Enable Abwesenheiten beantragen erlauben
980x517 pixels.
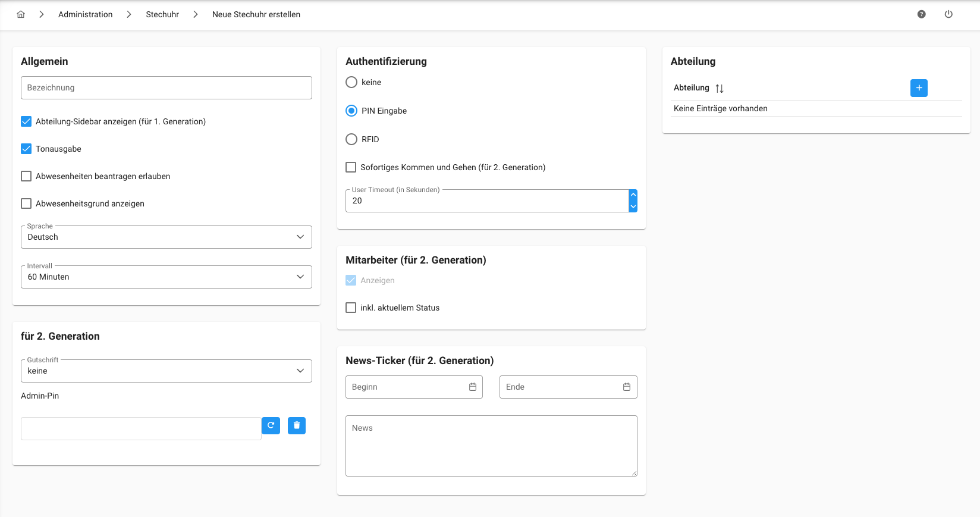click(26, 176)
